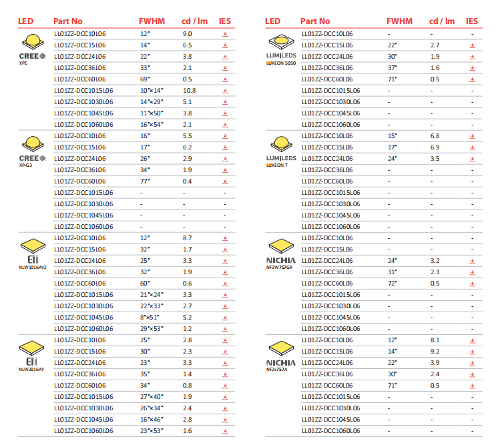Download IES for NICHIA NF2x757A DCC36L06 row
The image size is (504, 445).
[472, 374]
